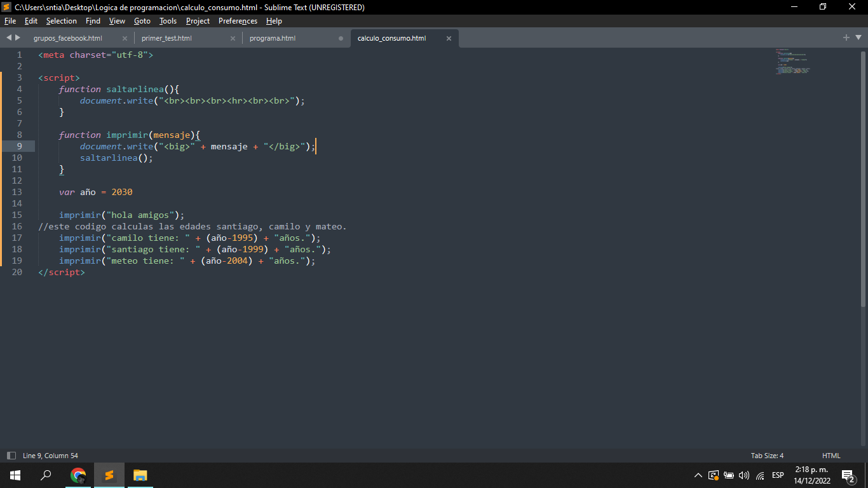Open the Help menu
868x488 pixels.
point(274,21)
